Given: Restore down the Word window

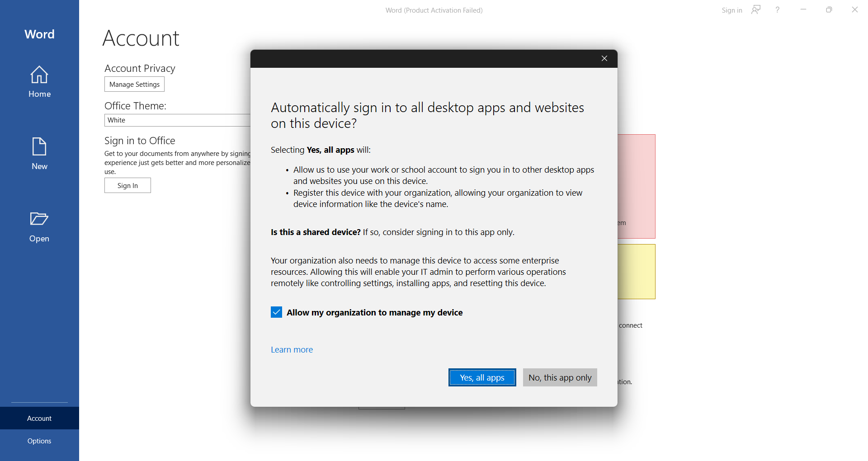Looking at the screenshot, I should tap(829, 10).
